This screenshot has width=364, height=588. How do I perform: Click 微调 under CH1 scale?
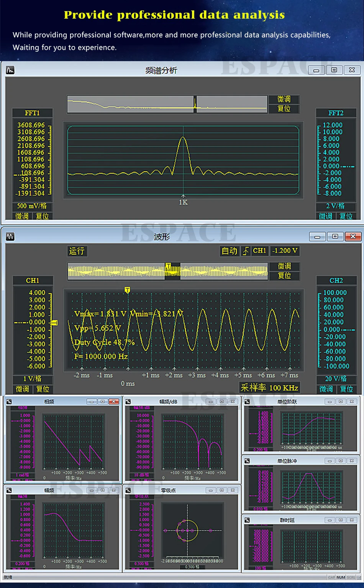[23, 389]
